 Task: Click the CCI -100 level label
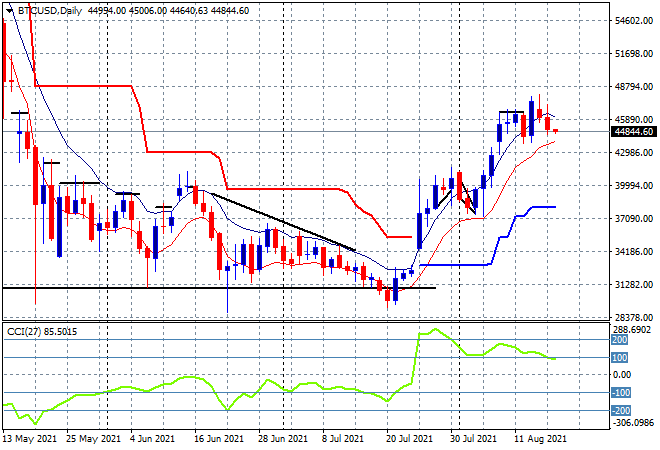621,393
